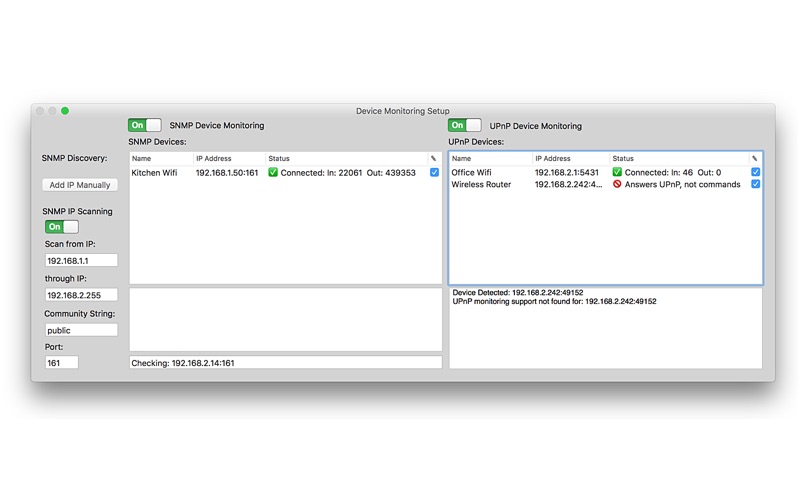
Task: Click the Checking: 192.168.2.14:161 status field
Action: tap(286, 363)
